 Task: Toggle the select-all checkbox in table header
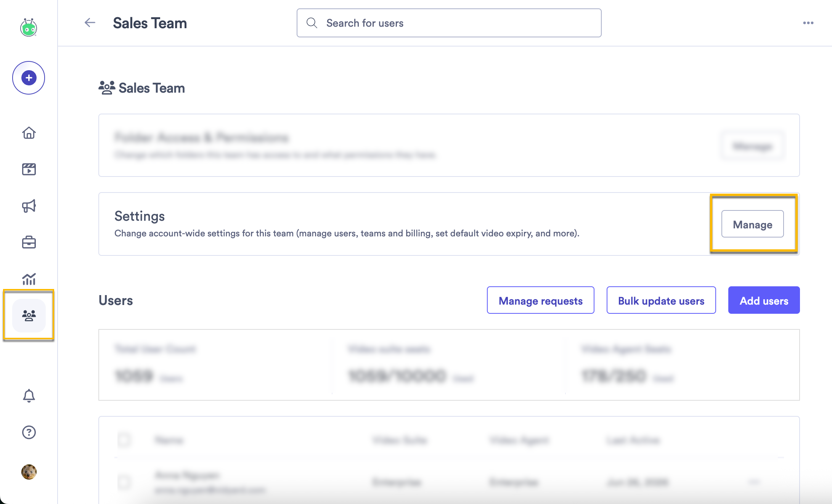[124, 440]
